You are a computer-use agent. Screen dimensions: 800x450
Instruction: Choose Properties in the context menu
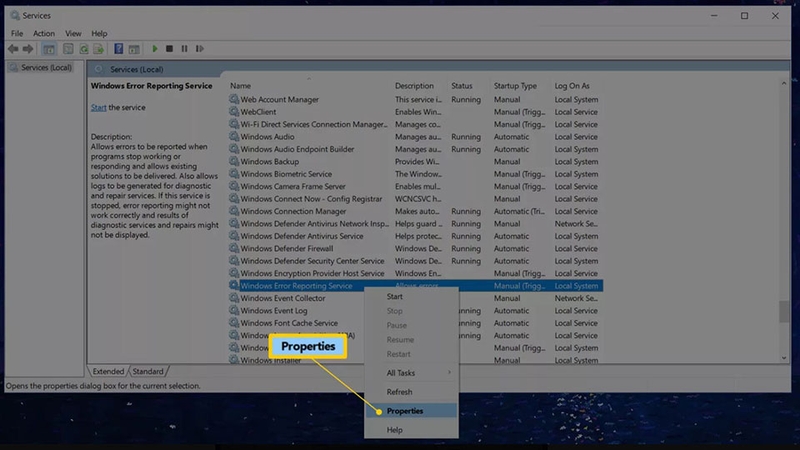pyautogui.click(x=411, y=411)
